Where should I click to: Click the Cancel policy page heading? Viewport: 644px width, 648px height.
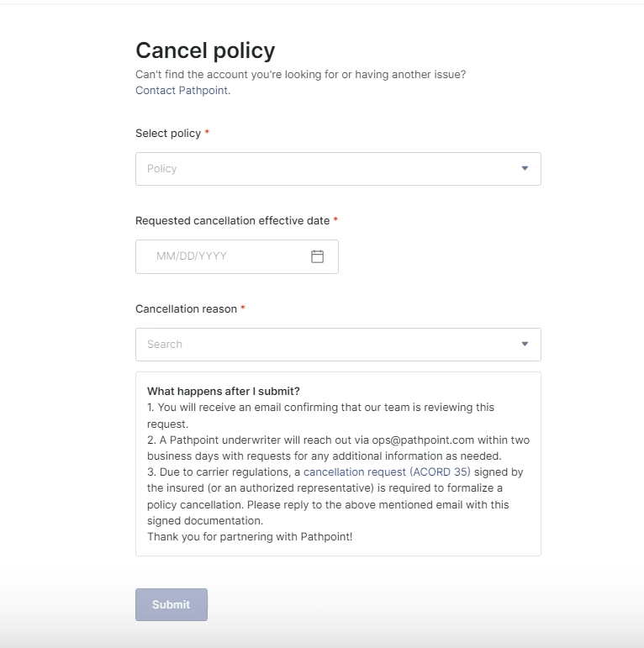pos(205,50)
